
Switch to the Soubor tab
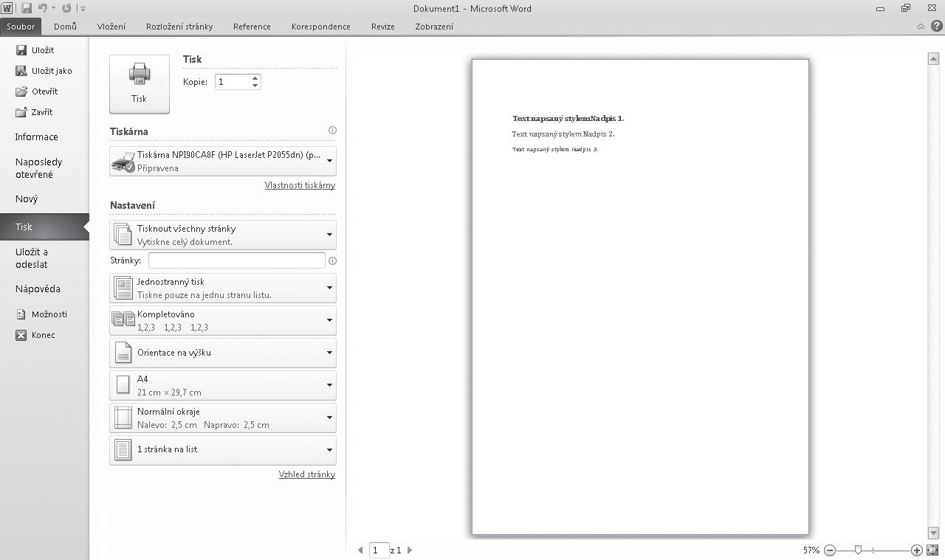tap(21, 27)
